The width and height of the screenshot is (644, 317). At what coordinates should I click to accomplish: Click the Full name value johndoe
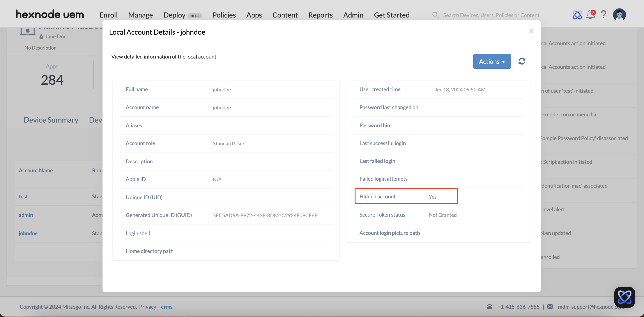coord(222,90)
